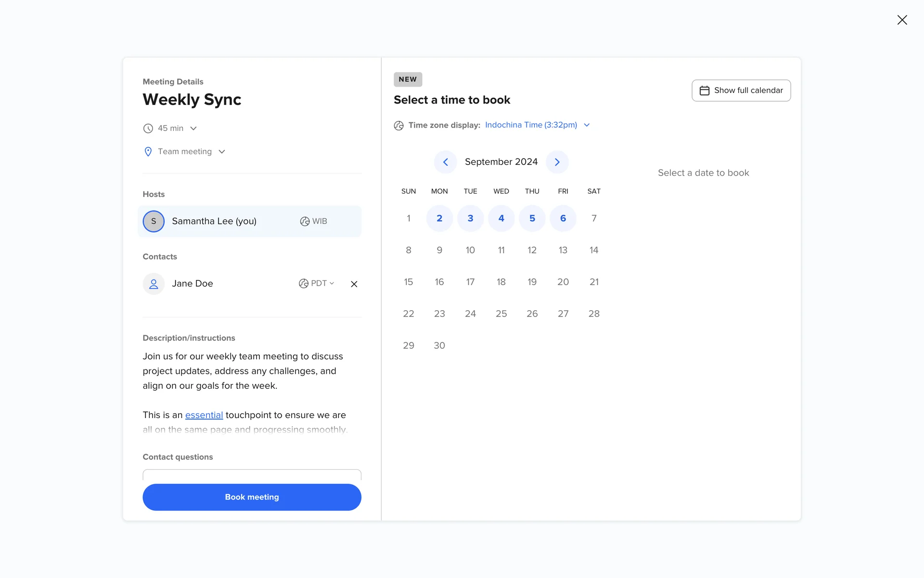Screen dimensions: 924x578
Task: Click the Contact questions input field
Action: (252, 475)
